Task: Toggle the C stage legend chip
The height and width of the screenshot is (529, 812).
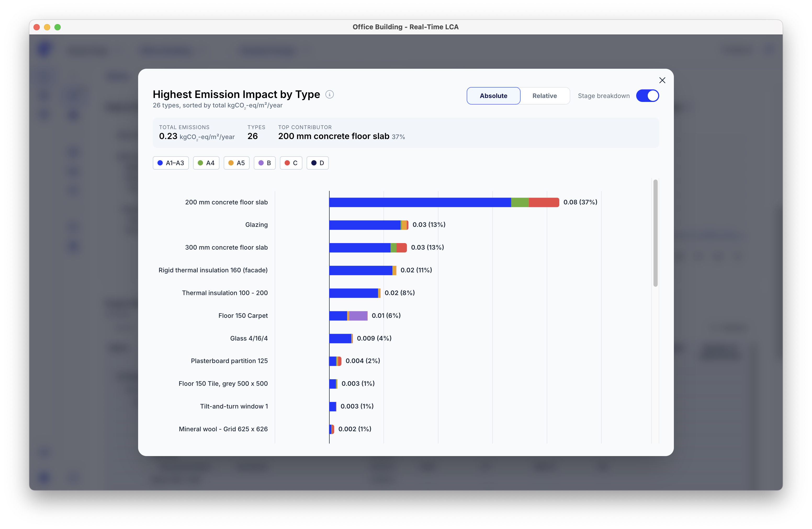Action: tap(291, 163)
